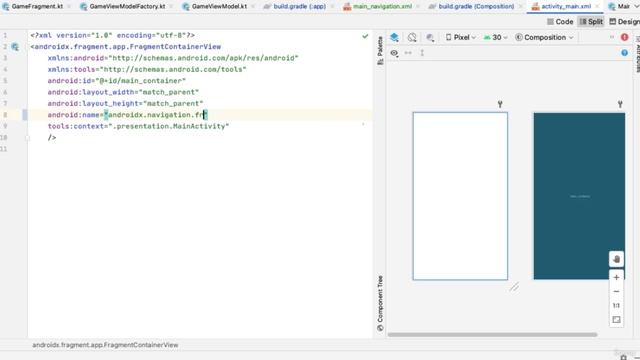
Task: Open the Composition theme dropdown
Action: click(544, 38)
